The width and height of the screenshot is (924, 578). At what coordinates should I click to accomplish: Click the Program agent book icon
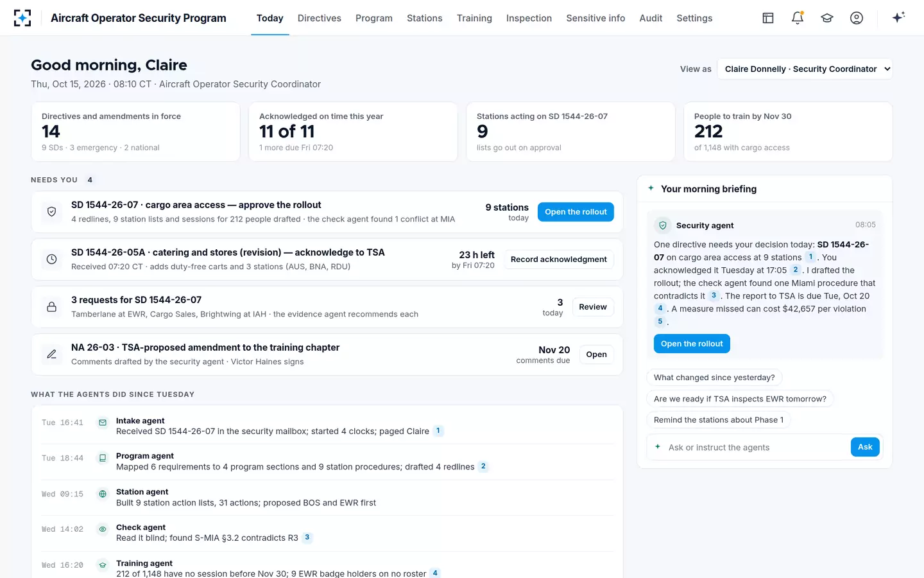pos(103,458)
